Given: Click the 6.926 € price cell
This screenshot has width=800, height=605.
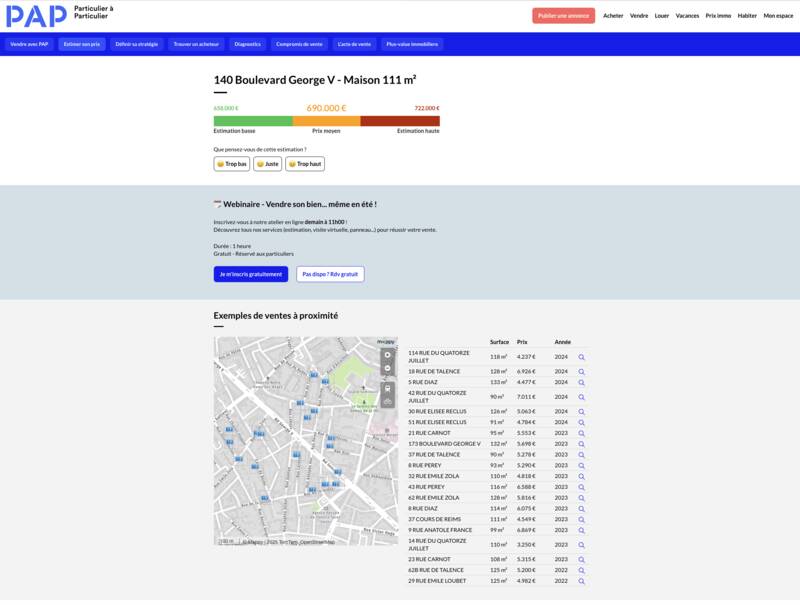Looking at the screenshot, I should (x=526, y=371).
